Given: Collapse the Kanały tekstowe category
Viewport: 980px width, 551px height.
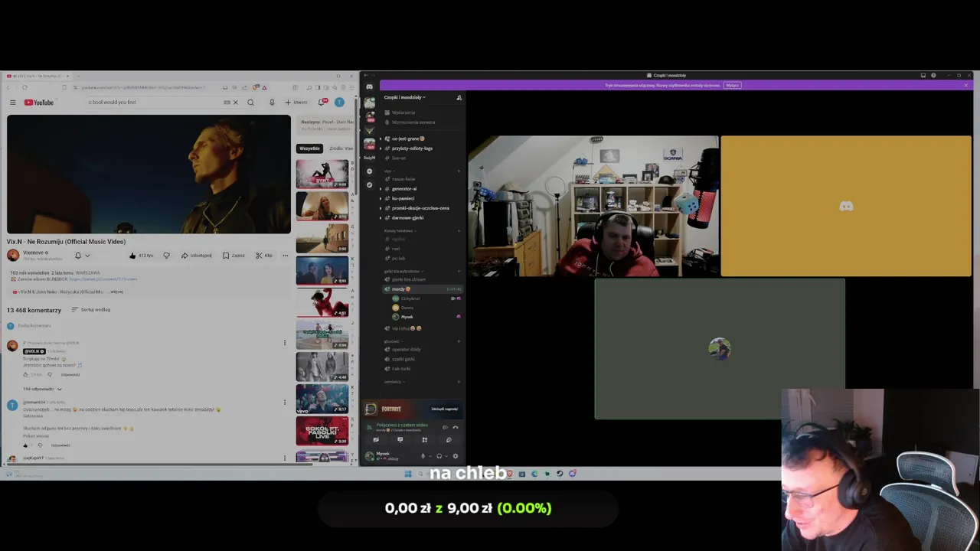Looking at the screenshot, I should [402, 231].
